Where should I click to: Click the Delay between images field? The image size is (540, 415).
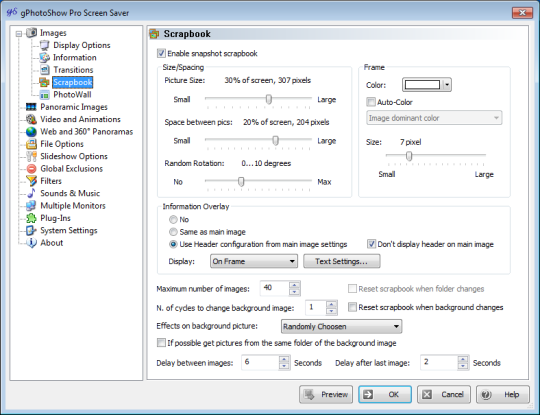point(260,362)
